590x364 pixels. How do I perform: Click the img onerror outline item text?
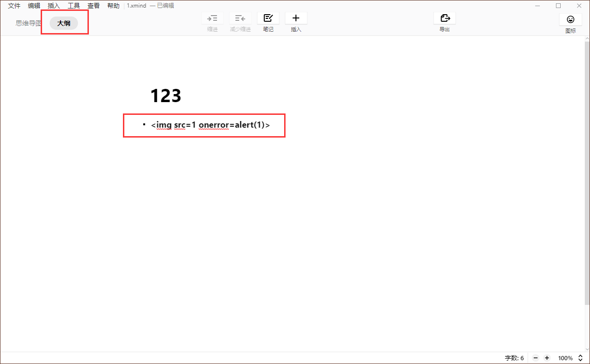click(210, 125)
